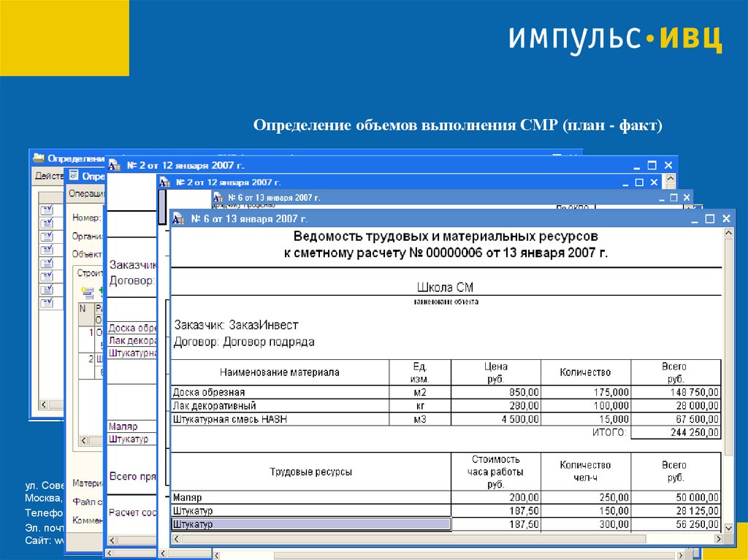748x560 pixels.
Task: Click the price cell '850,00'
Action: (x=496, y=392)
